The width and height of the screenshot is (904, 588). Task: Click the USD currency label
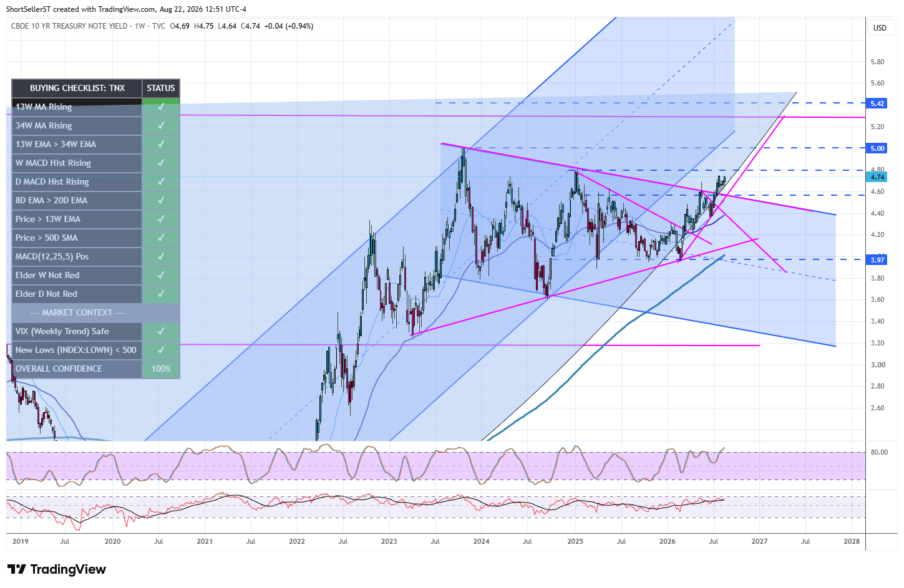coord(880,28)
